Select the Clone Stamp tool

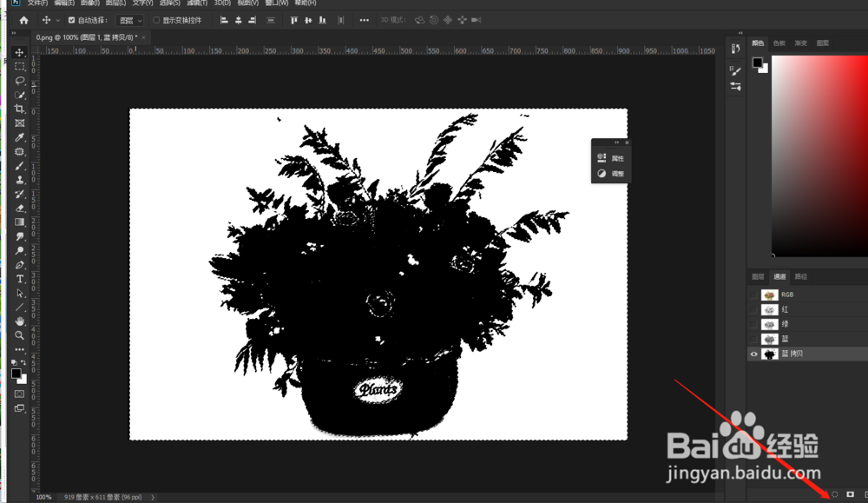coord(19,180)
